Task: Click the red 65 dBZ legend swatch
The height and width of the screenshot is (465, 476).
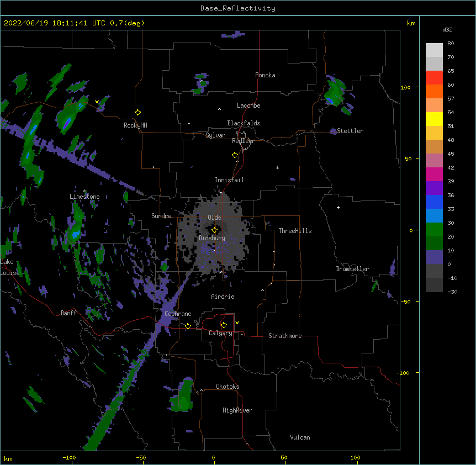Action: tap(434, 77)
